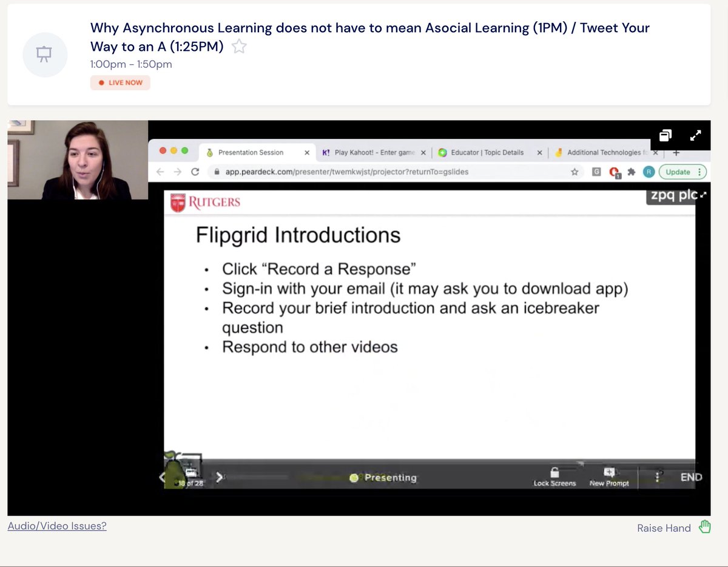The width and height of the screenshot is (728, 567).
Task: Click the "1:00pm - 1:50pm" time text
Action: tap(131, 64)
